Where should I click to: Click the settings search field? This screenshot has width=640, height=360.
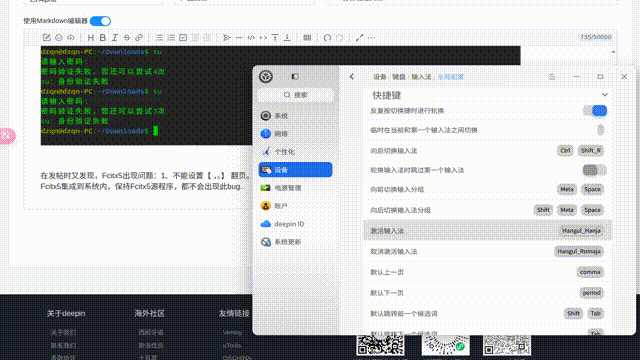(296, 95)
